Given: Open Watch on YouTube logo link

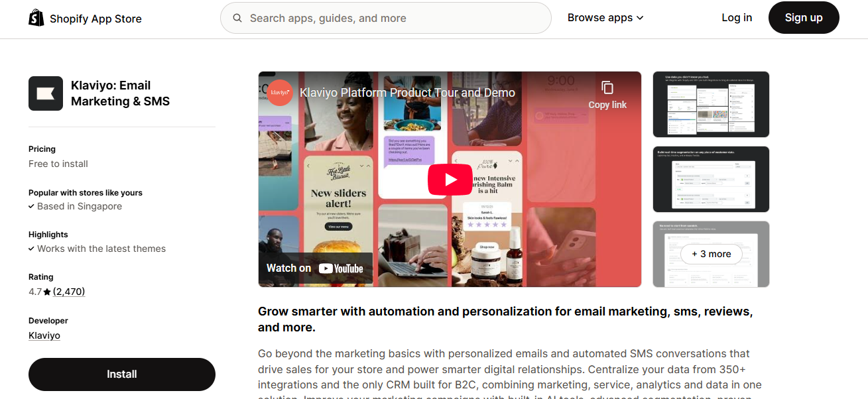Looking at the screenshot, I should click(315, 268).
